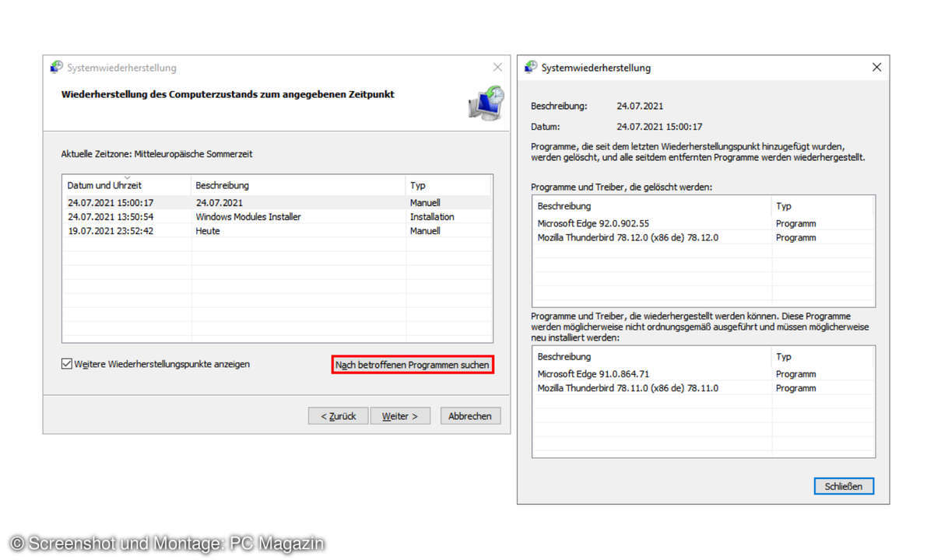Click Nach betroffenen Programmen suchen button
The height and width of the screenshot is (560, 934).
[413, 364]
